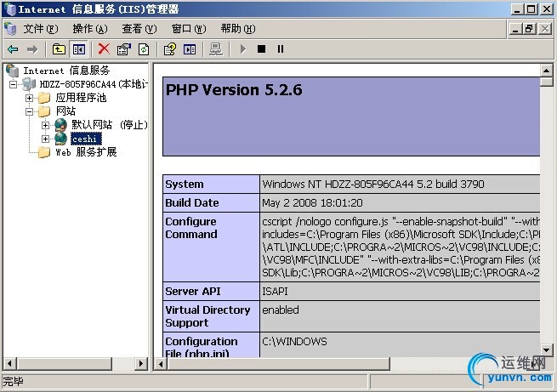This screenshot has height=392, width=557.
Task: Click the 网站 folder icon
Action: pyautogui.click(x=44, y=111)
